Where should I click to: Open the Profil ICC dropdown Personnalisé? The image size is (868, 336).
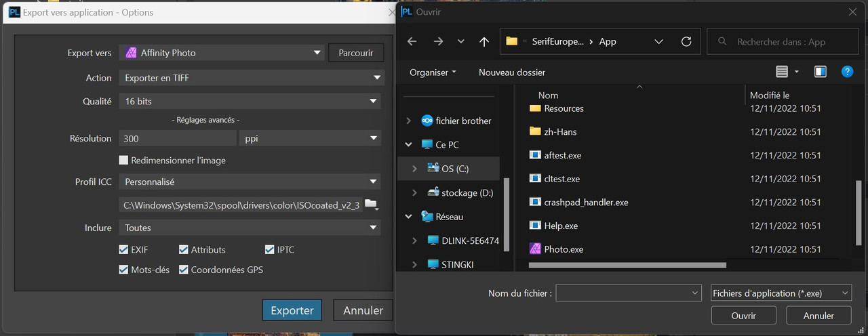tap(250, 182)
